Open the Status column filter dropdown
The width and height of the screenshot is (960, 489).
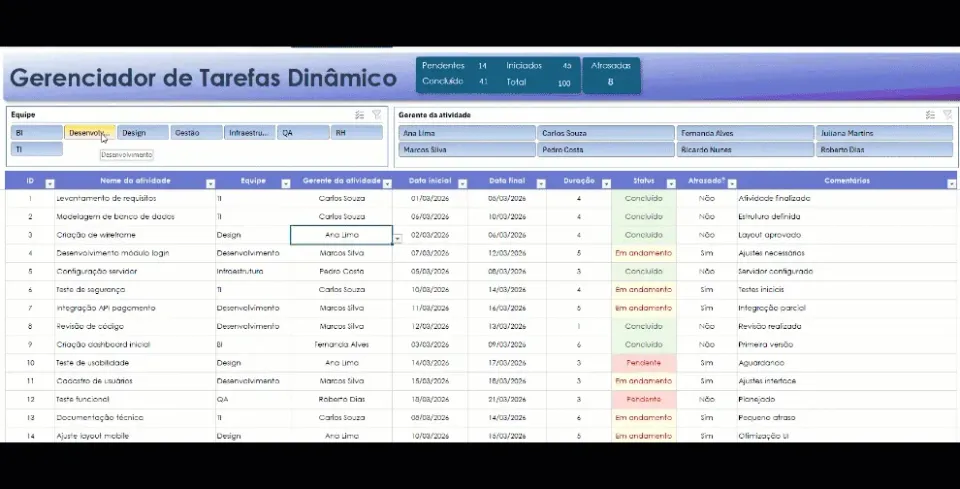pos(671,184)
